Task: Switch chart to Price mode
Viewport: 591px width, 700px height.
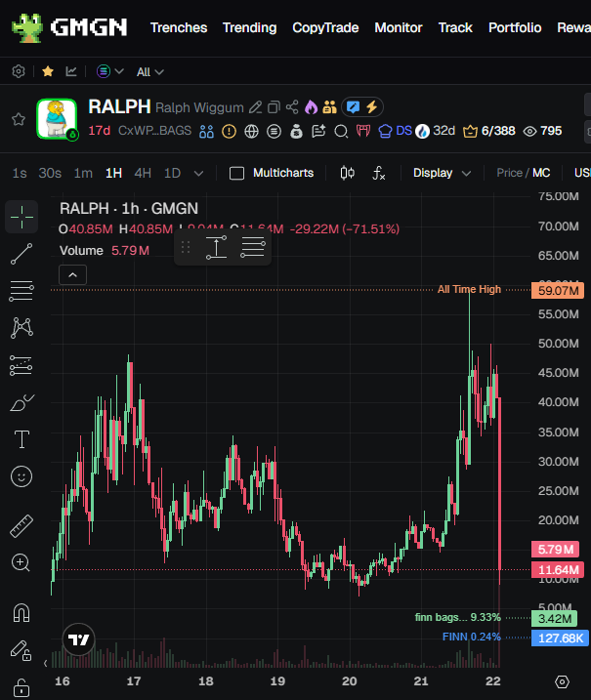Action: click(509, 173)
